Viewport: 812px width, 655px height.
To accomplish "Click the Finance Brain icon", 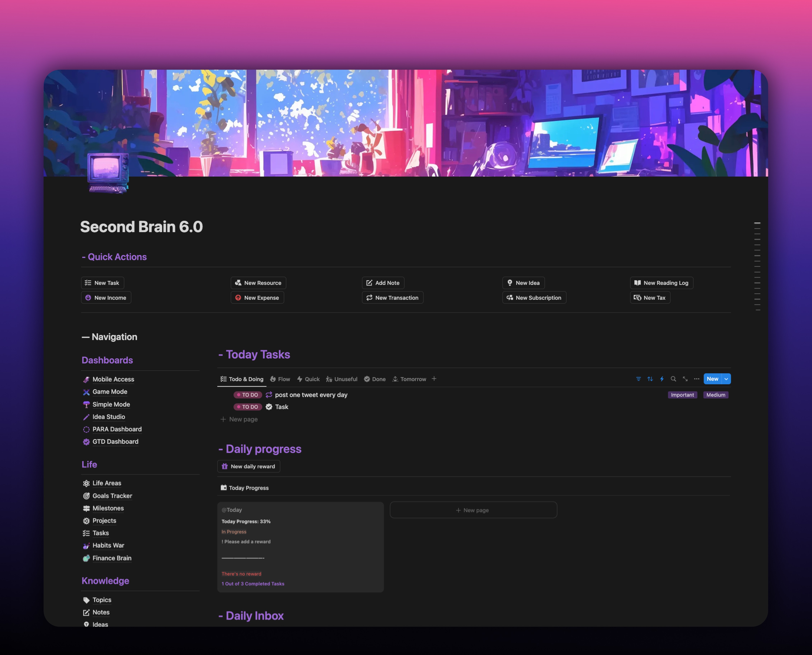I will (x=86, y=558).
